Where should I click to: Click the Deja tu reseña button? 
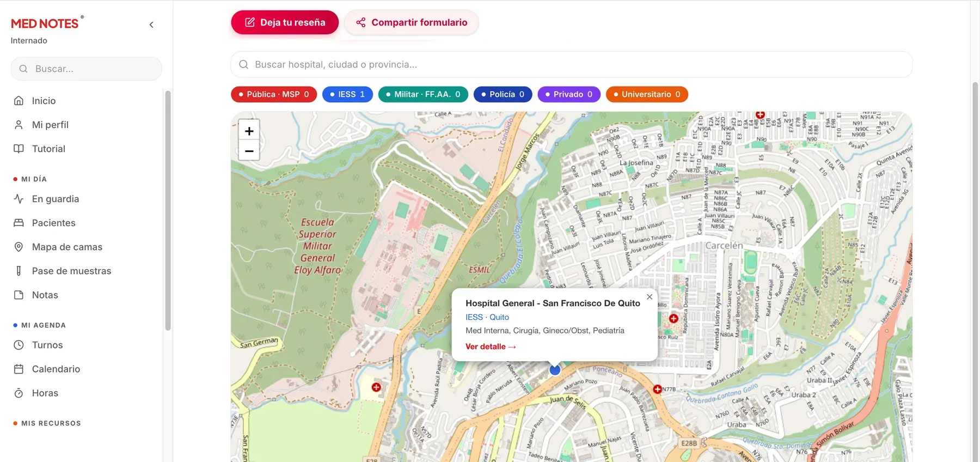pyautogui.click(x=285, y=22)
